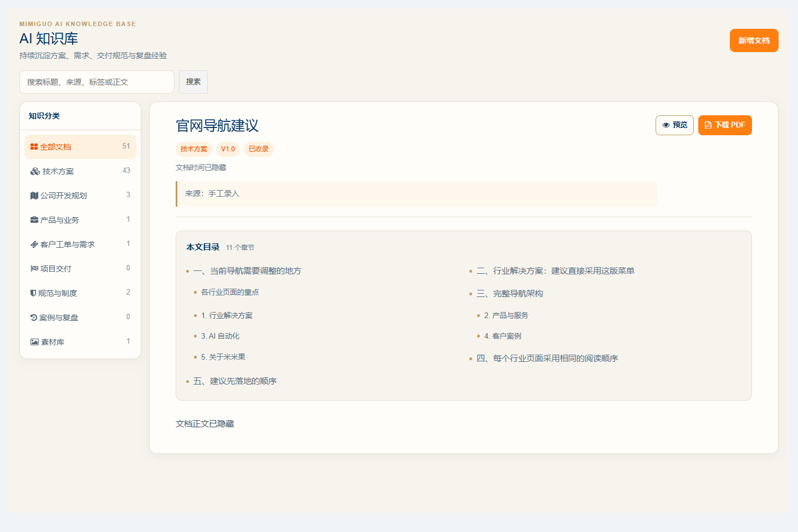Screen dimensions: 798x532
Task: Click the 已收录 status tag
Action: click(259, 149)
